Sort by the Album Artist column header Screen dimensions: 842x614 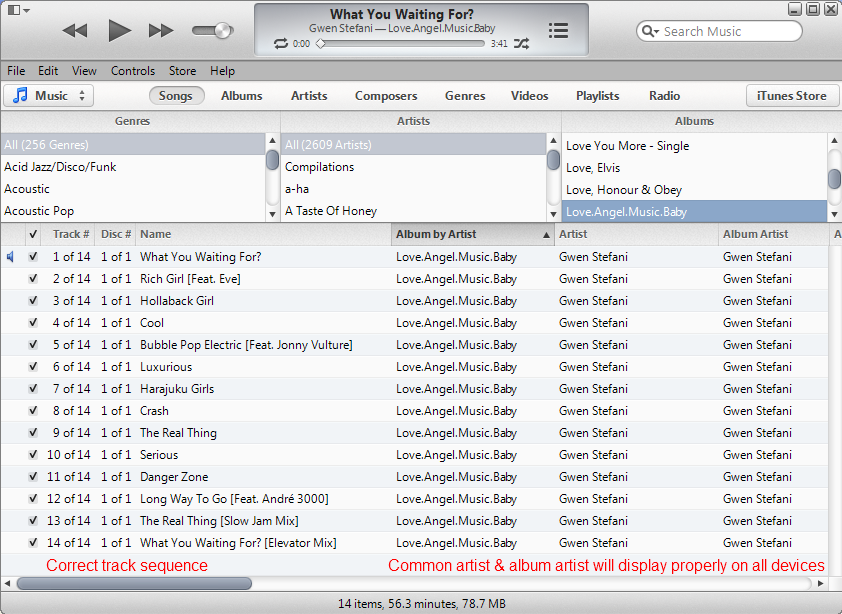pos(773,234)
